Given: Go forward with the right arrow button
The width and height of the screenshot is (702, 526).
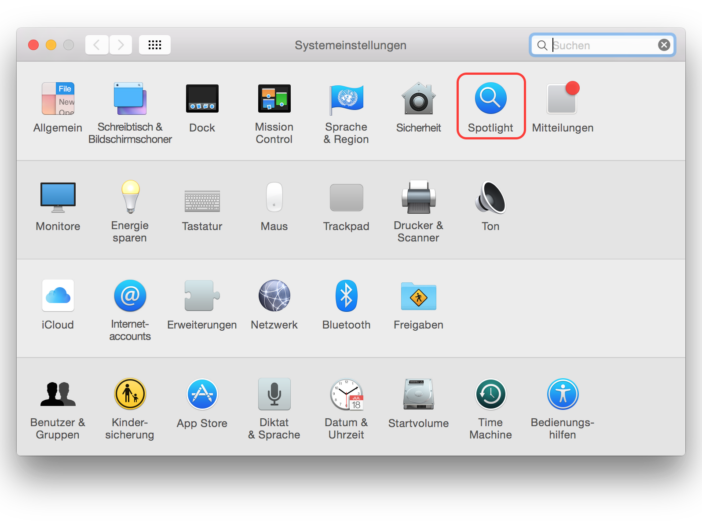Looking at the screenshot, I should pyautogui.click(x=120, y=45).
